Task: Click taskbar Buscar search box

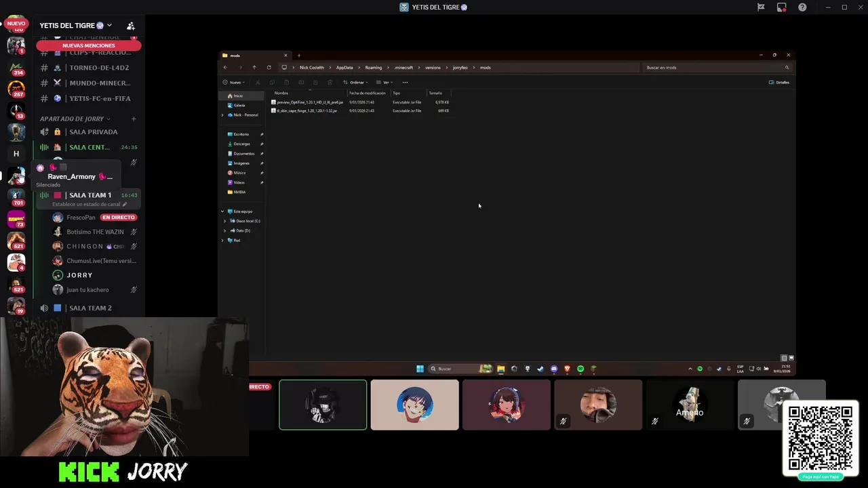Action: coord(460,369)
